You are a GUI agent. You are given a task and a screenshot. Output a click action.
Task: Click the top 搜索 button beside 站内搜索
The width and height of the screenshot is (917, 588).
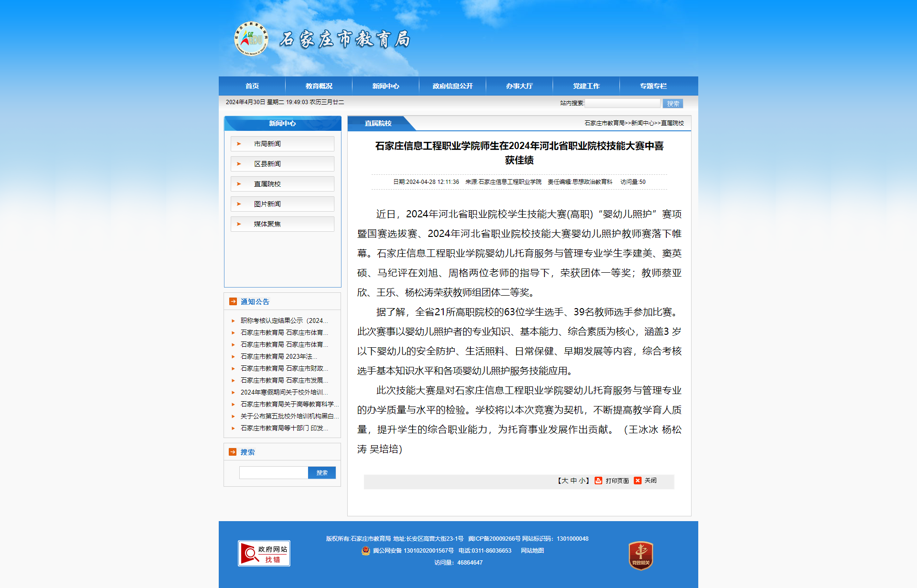[x=672, y=104]
